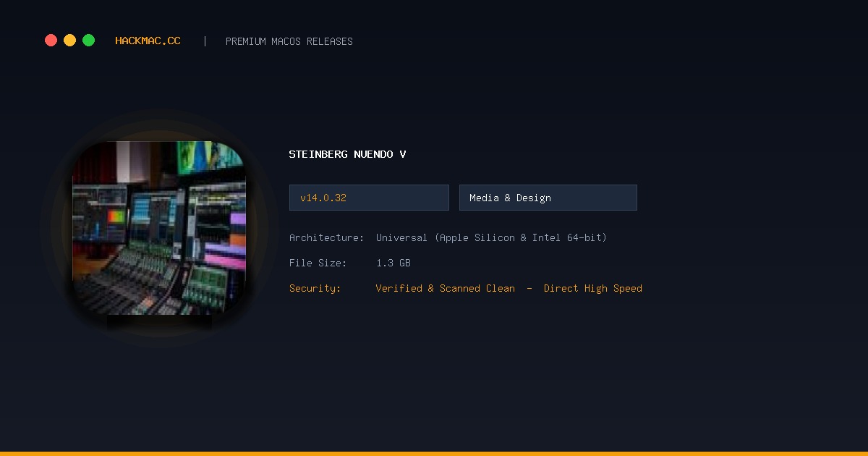Click the Media & Design category badge

tap(548, 198)
